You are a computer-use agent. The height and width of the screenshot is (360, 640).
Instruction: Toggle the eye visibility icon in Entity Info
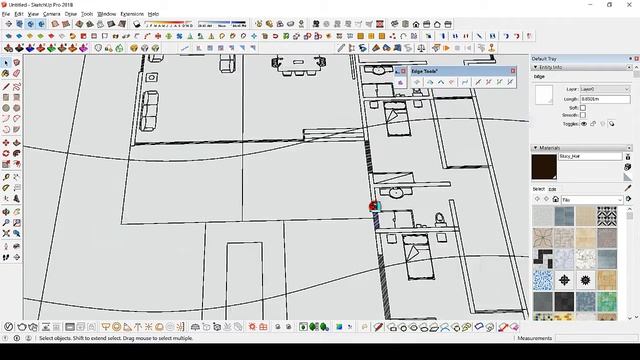pos(584,124)
